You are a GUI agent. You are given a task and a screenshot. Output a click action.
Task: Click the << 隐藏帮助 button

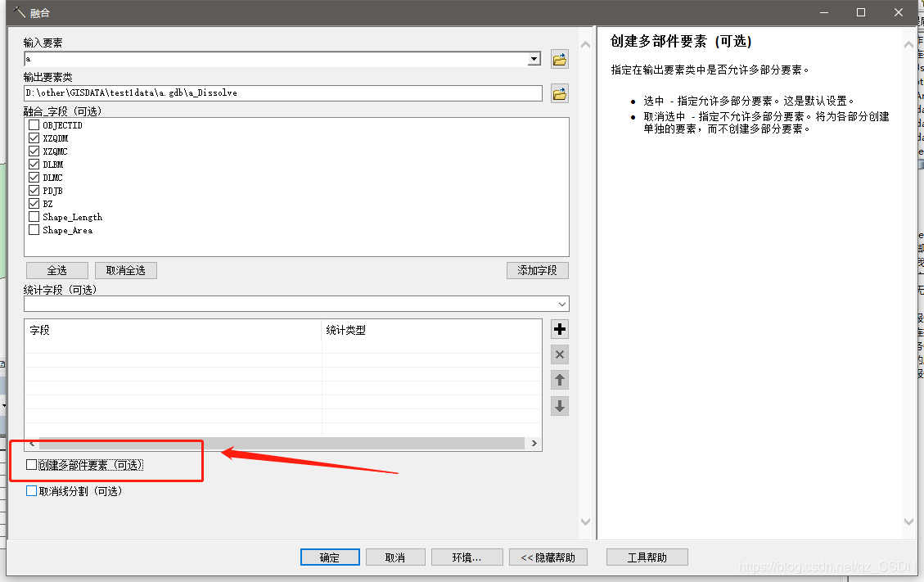click(x=548, y=557)
